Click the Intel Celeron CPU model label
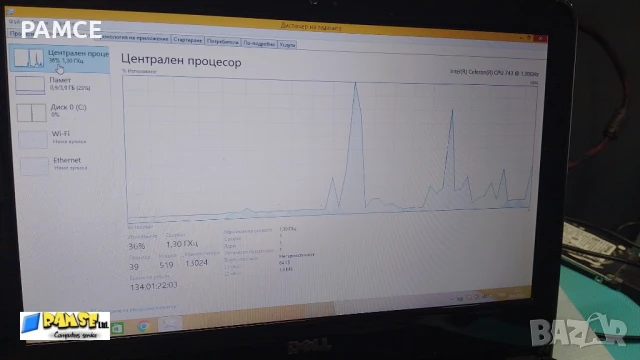Image resolution: width=640 pixels, height=360 pixels. (494, 73)
